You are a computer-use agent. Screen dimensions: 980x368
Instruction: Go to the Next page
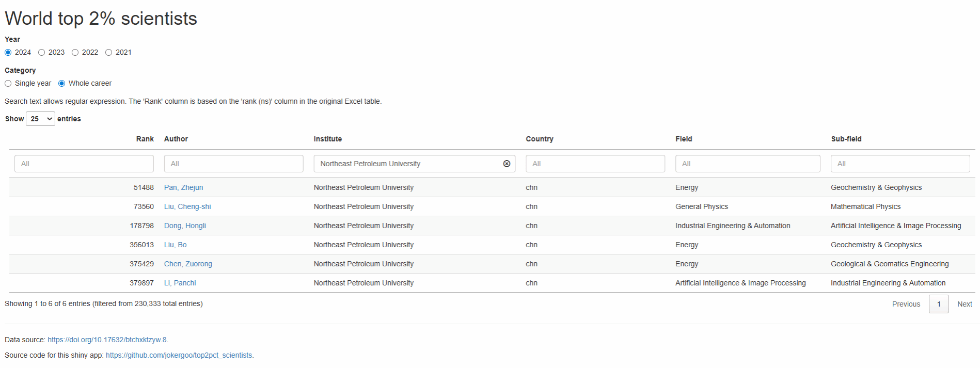pyautogui.click(x=964, y=304)
